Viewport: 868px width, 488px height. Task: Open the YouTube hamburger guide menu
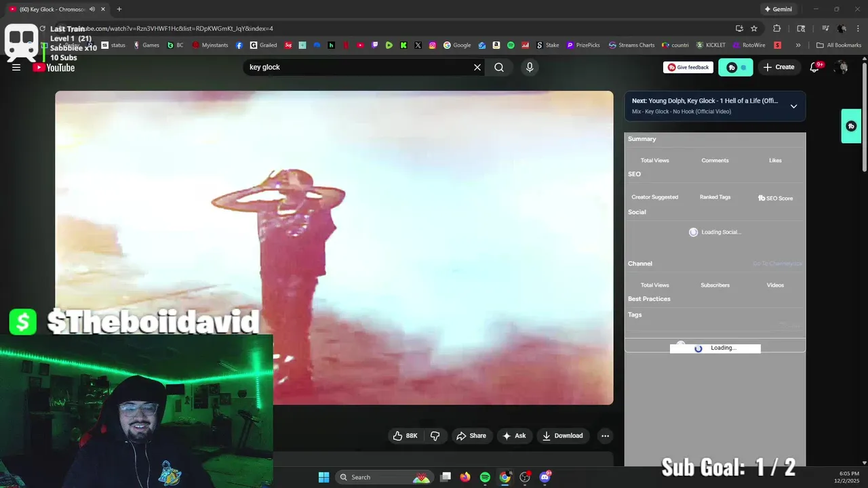pyautogui.click(x=16, y=67)
